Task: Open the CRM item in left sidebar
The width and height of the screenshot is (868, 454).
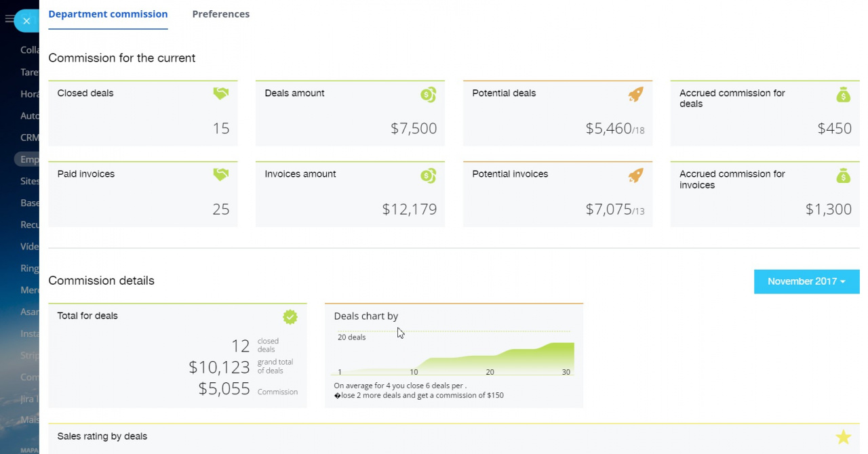Action: [x=29, y=138]
